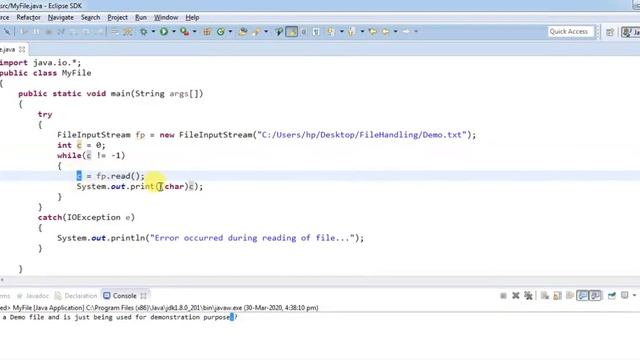Image resolution: width=640 pixels, height=360 pixels.
Task: Click the Remove Launch X icon in console
Action: point(516,296)
